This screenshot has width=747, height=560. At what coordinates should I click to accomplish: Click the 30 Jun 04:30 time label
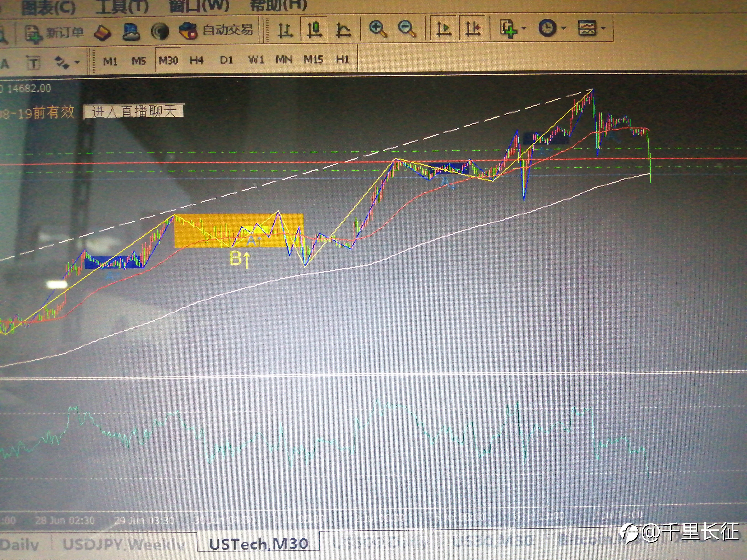[x=224, y=519]
